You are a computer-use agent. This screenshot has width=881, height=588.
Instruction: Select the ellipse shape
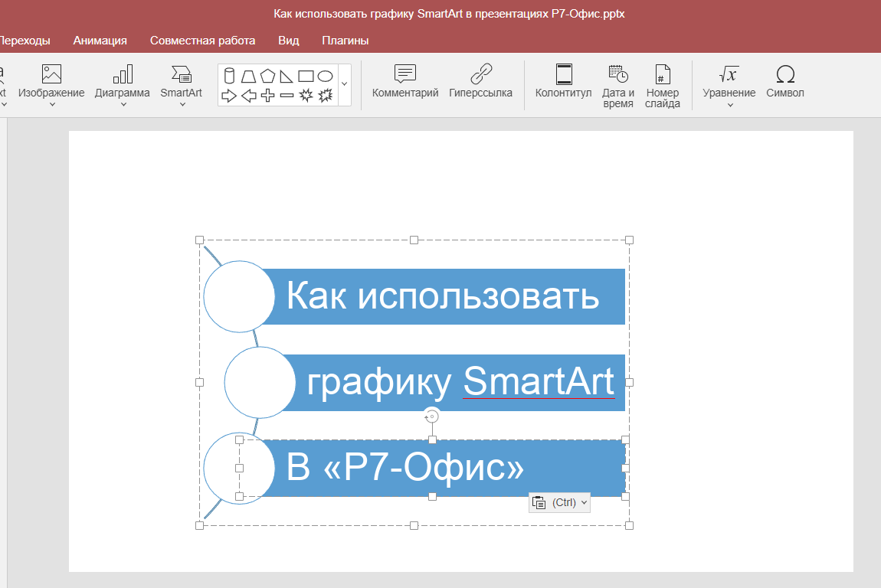(x=325, y=76)
